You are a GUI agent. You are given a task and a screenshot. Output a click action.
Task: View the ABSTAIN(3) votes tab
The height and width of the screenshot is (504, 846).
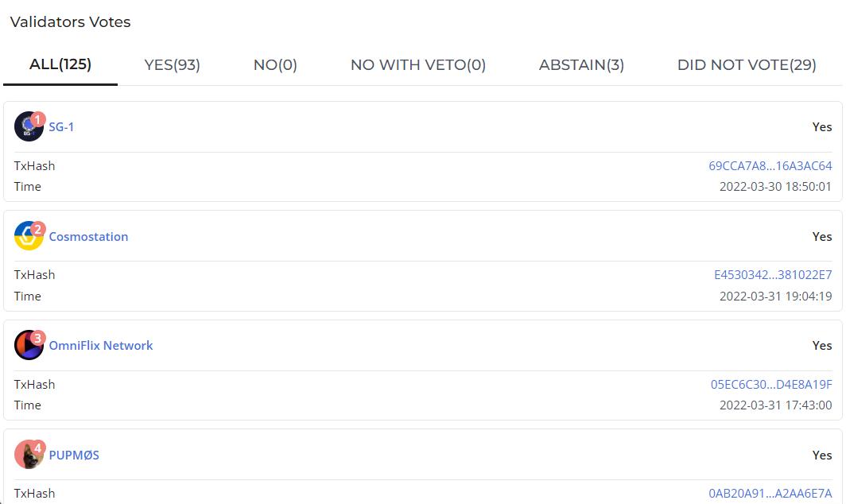581,65
